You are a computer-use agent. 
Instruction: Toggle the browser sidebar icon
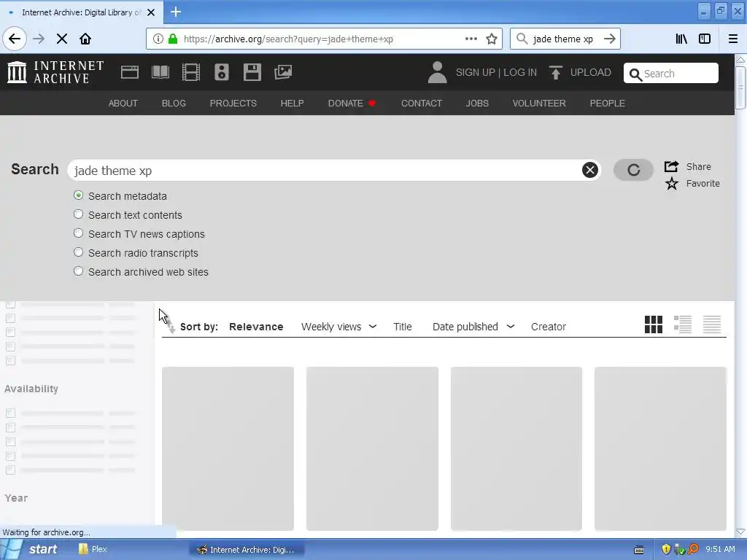pyautogui.click(x=705, y=39)
